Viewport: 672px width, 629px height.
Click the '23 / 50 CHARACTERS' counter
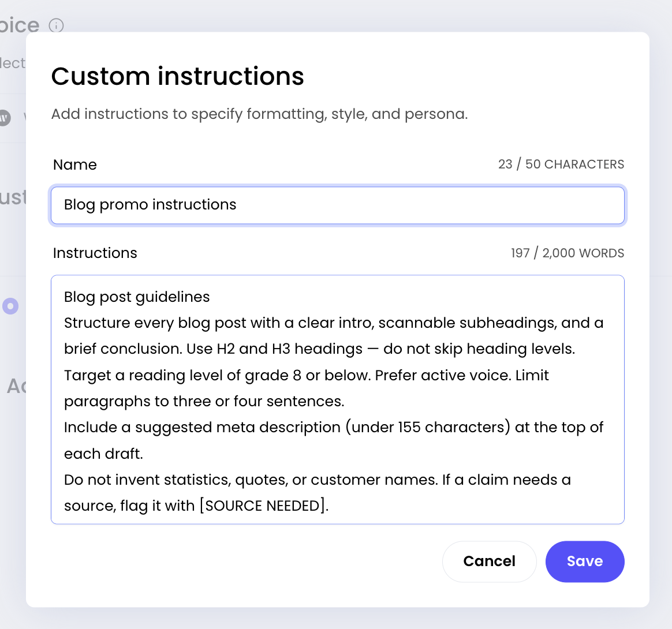pos(561,164)
